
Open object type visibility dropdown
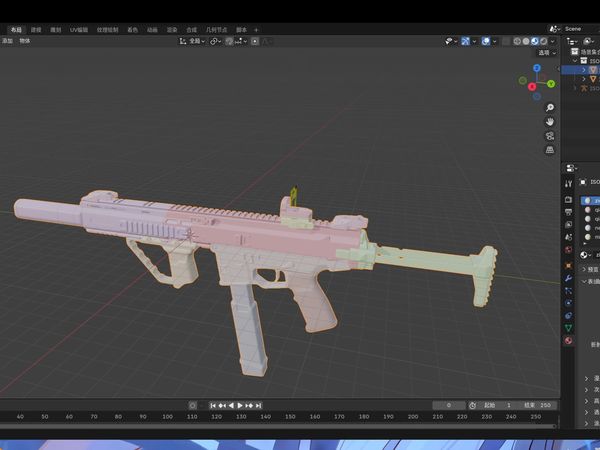(451, 41)
